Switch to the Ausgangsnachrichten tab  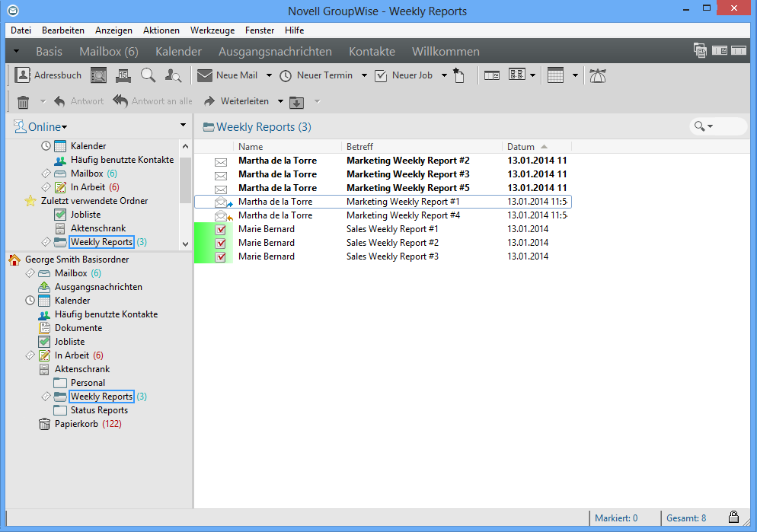(275, 51)
